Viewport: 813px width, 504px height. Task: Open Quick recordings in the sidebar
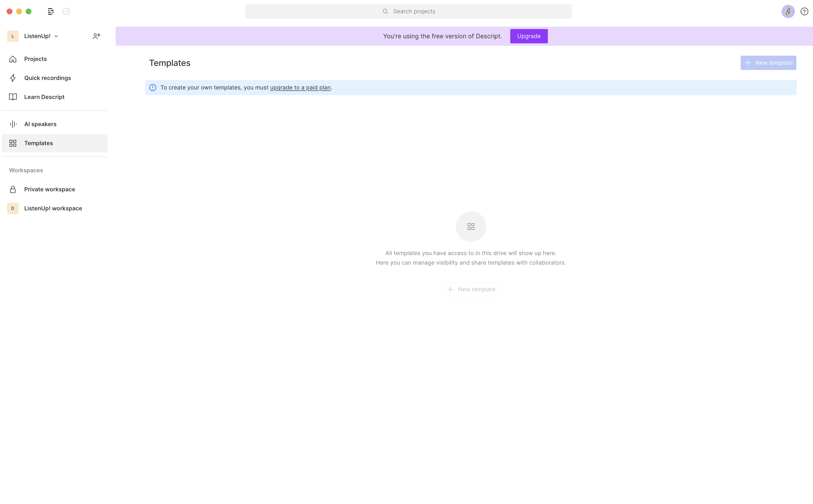point(55,78)
